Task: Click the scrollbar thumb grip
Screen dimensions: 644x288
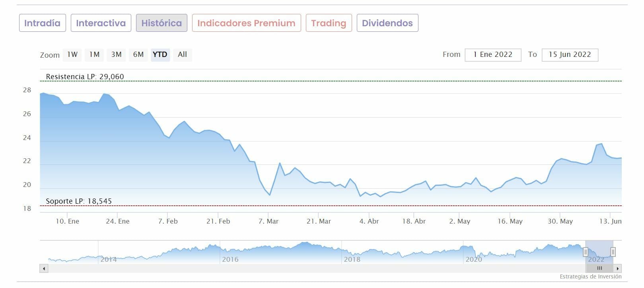Action: [599, 269]
